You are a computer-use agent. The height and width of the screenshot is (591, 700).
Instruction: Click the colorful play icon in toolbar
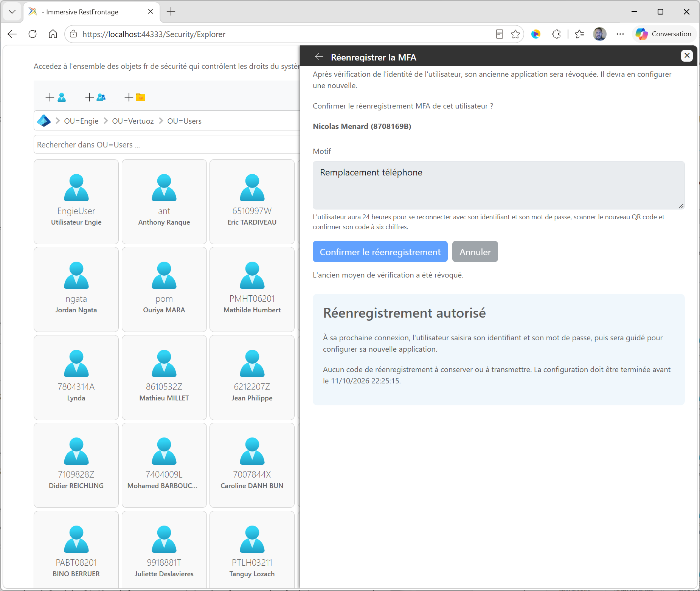coord(535,34)
